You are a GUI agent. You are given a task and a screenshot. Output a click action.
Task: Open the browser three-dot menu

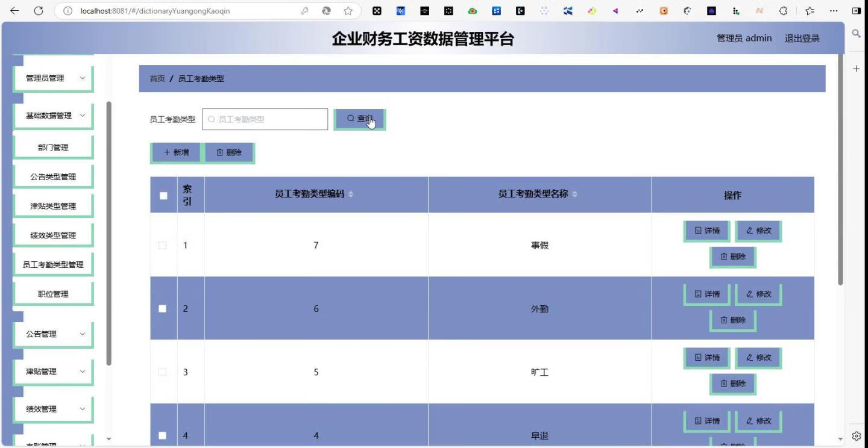834,11
